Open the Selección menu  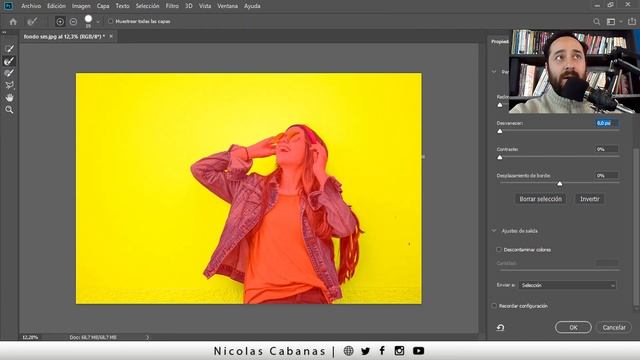point(147,6)
